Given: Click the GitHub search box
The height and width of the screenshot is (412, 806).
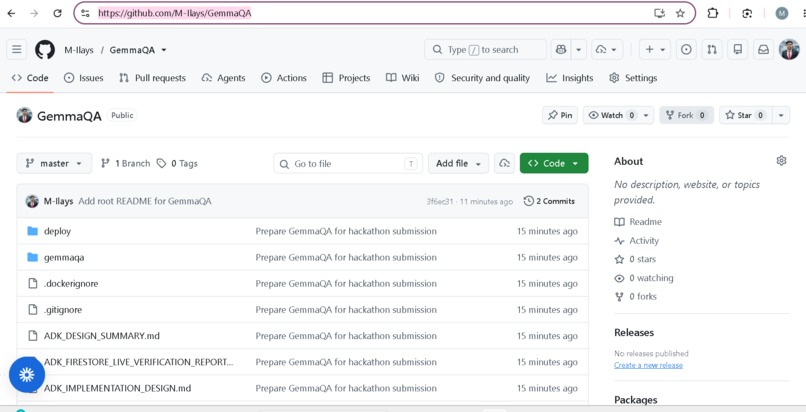Looking at the screenshot, I should point(485,50).
